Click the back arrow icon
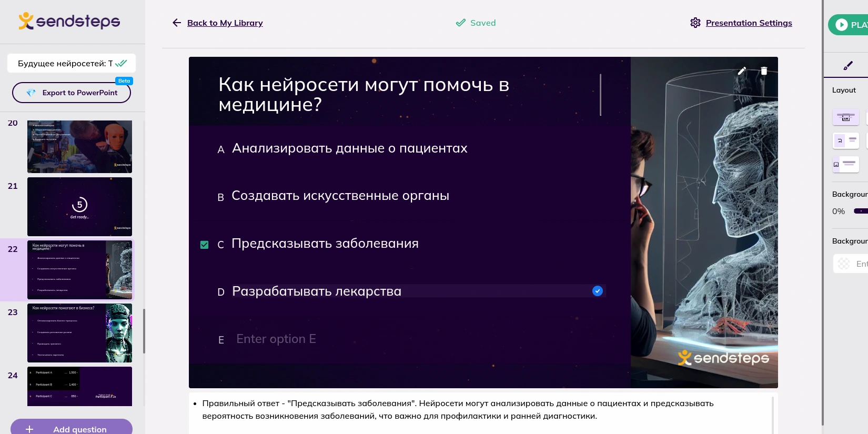 177,23
